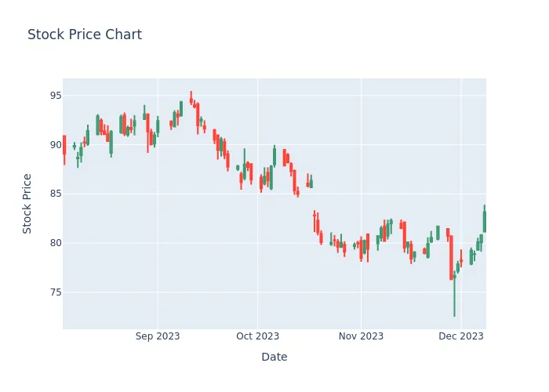
Task: Click the '90' y-axis tick label
Action: pyautogui.click(x=56, y=145)
